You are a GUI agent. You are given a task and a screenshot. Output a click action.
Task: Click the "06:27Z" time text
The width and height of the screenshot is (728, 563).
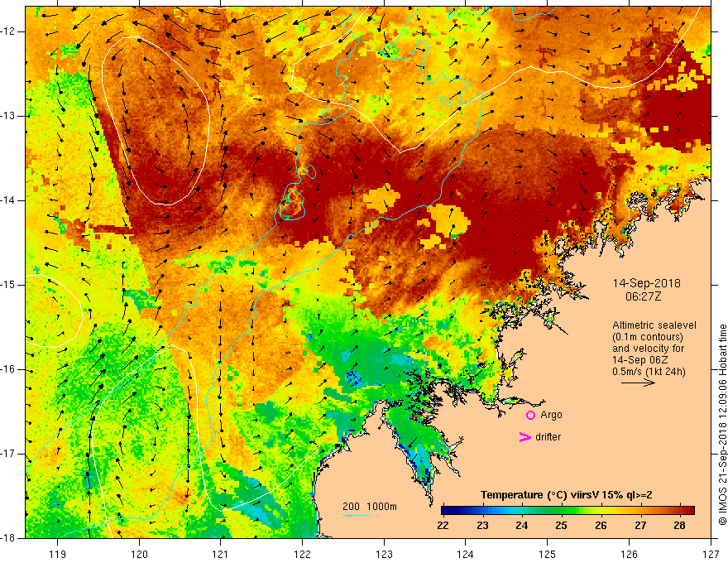[x=643, y=296]
